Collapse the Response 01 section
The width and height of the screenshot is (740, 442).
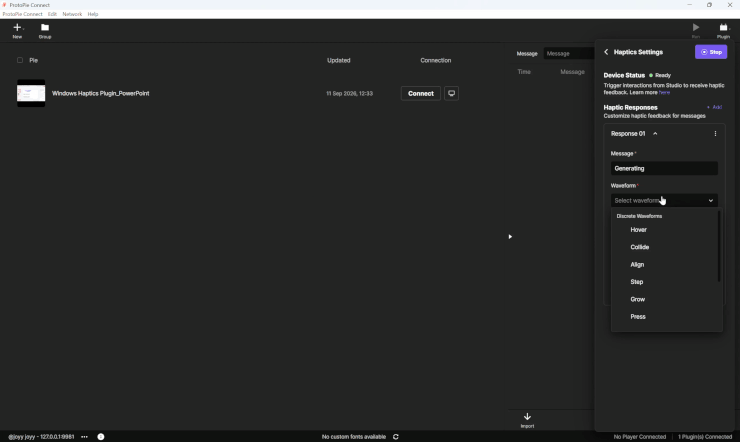coord(655,133)
